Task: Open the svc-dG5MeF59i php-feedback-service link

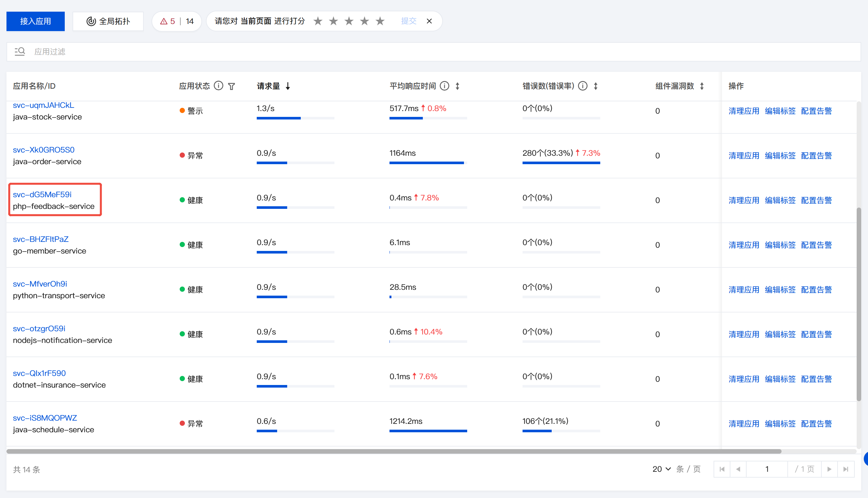Action: click(x=42, y=194)
